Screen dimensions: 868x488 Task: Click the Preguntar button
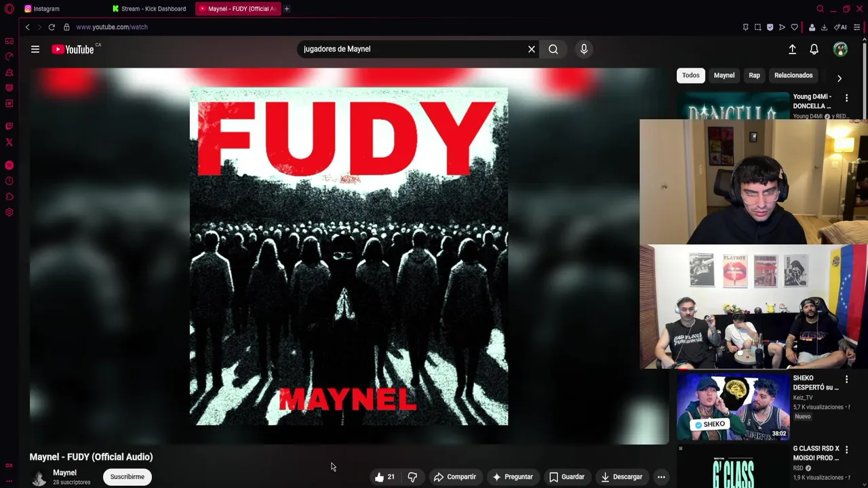(x=513, y=477)
